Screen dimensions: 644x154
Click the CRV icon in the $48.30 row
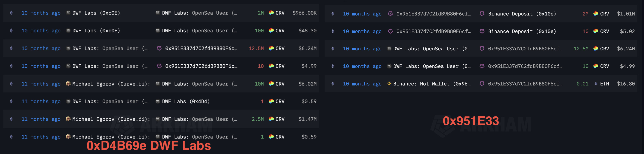271,31
